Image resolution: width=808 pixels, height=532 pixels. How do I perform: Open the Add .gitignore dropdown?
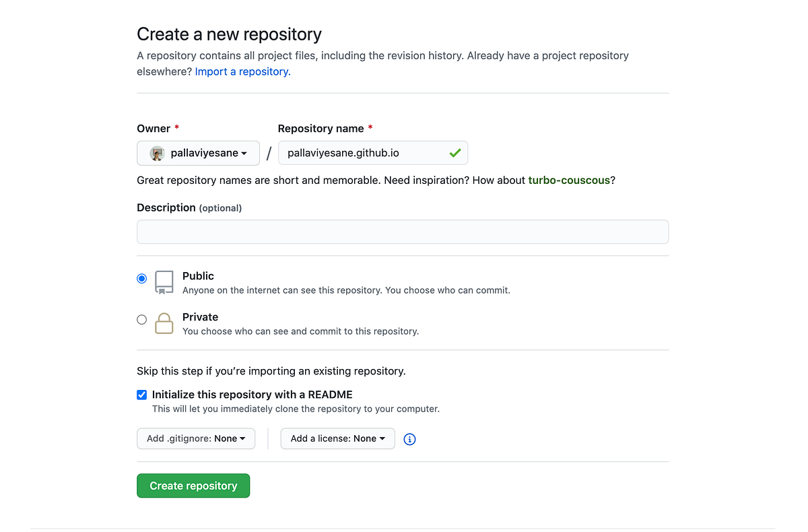tap(195, 438)
